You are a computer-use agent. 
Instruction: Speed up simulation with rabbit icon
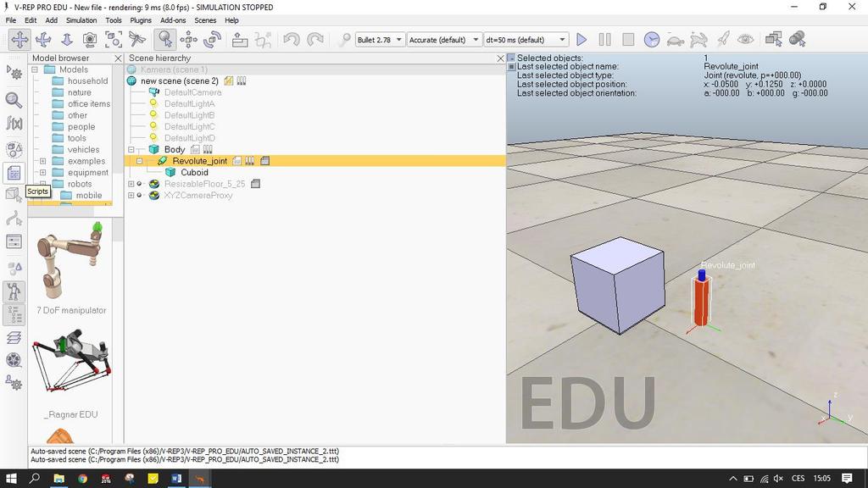click(698, 39)
